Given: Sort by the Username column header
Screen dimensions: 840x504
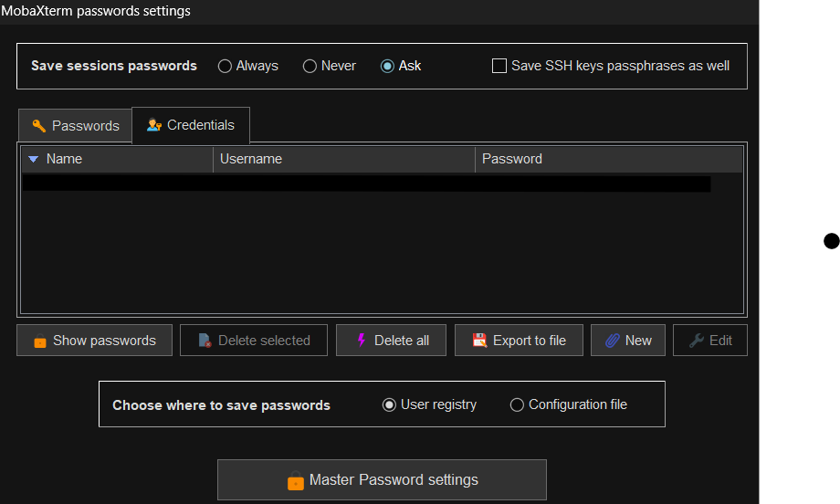Looking at the screenshot, I should (x=344, y=159).
